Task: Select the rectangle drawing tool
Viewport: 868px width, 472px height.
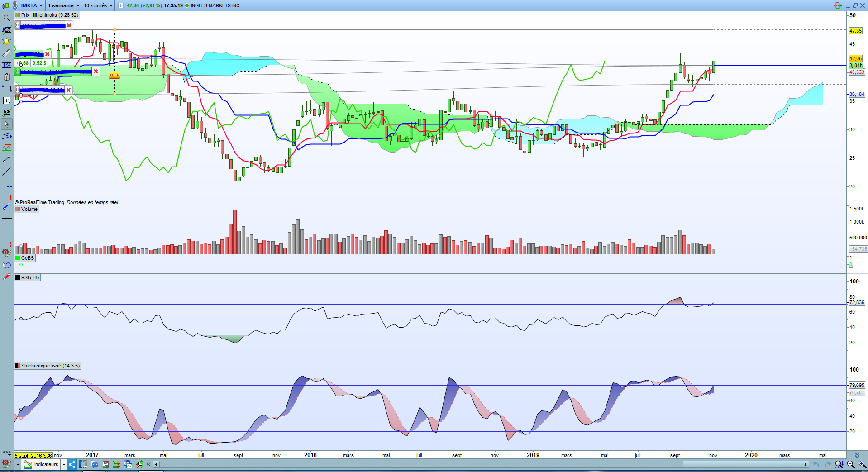Action: [6, 89]
